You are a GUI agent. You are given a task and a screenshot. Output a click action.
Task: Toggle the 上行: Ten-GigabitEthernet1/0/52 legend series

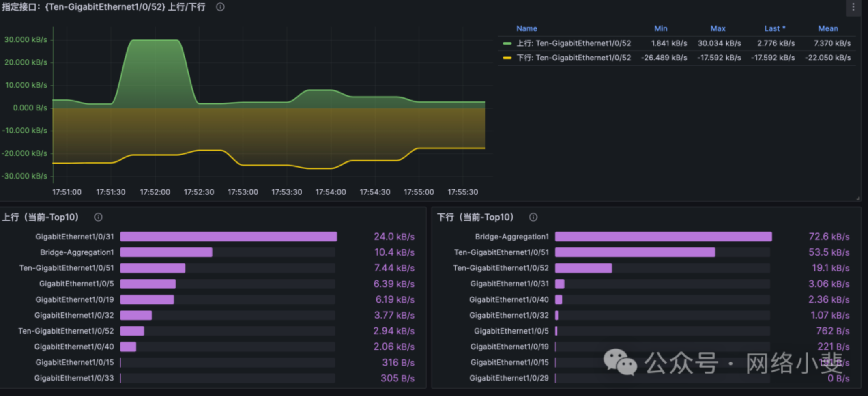pos(574,43)
